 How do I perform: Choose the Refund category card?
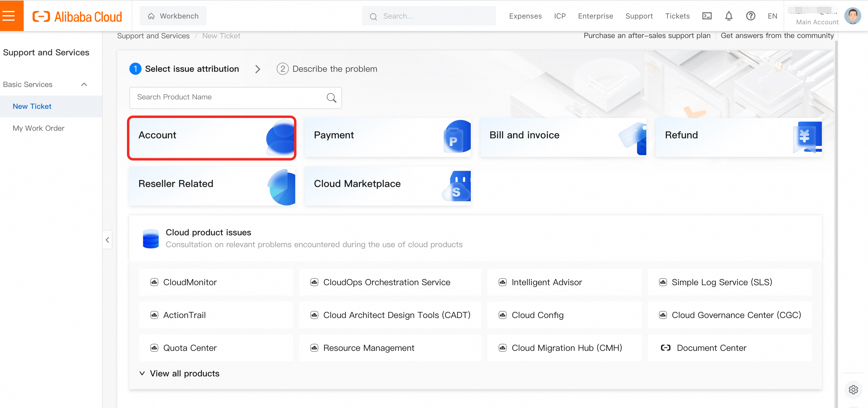point(738,137)
